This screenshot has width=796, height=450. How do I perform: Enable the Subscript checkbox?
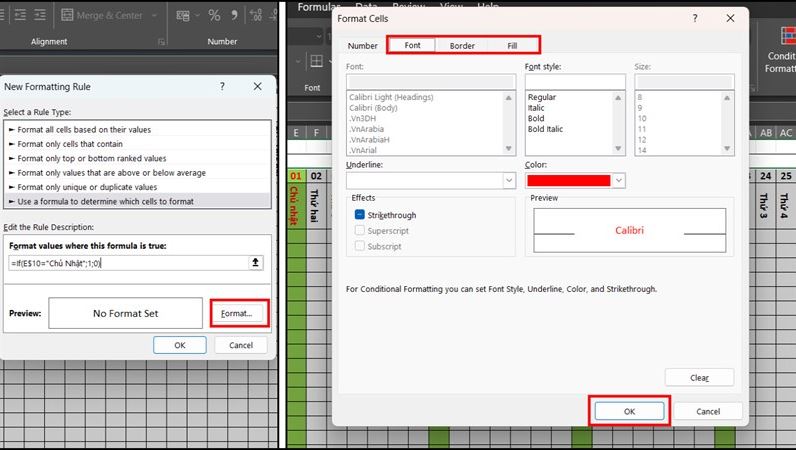(x=359, y=246)
